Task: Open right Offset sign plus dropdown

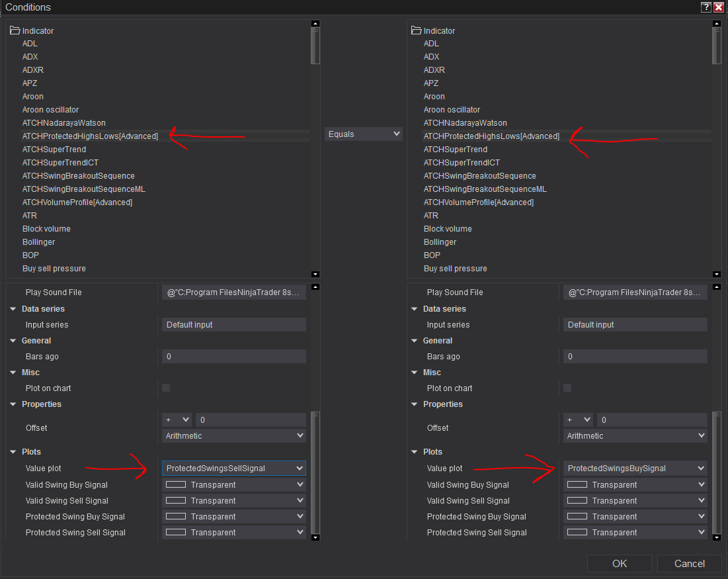Action: click(x=578, y=420)
